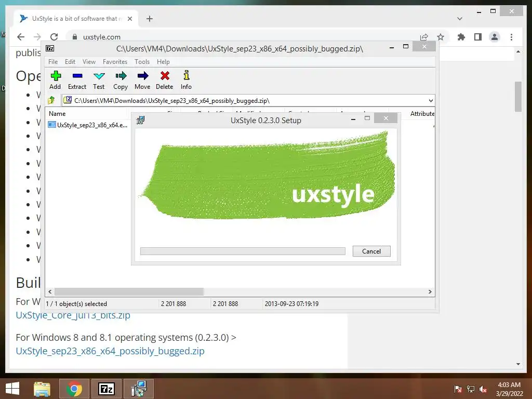Select the Copy tool in 7-Zip
The image size is (532, 399).
click(x=121, y=80)
